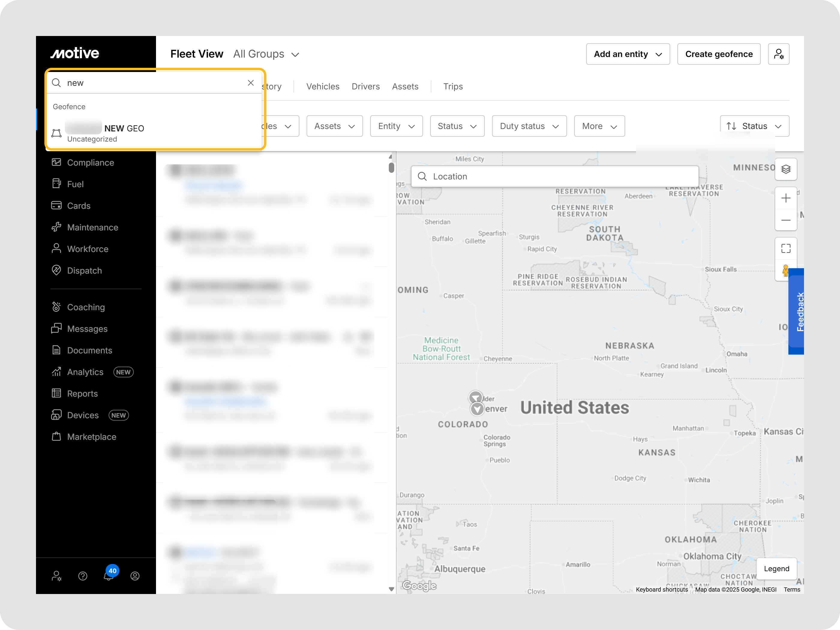840x630 pixels.
Task: Open the profile account icon at bottom
Action: pos(135,576)
